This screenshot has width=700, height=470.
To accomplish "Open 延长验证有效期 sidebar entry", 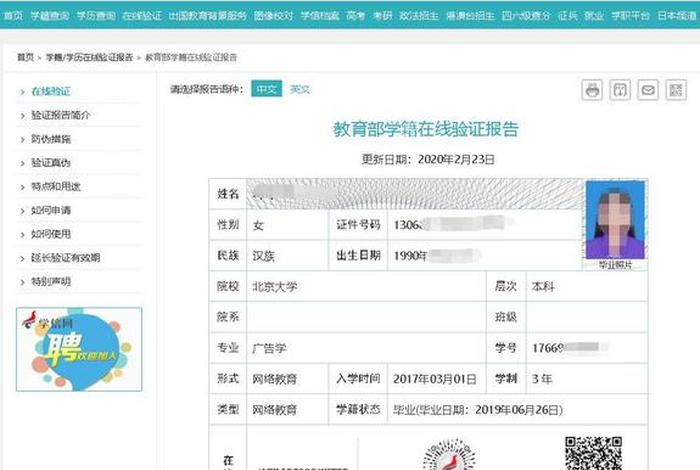I will point(65,258).
